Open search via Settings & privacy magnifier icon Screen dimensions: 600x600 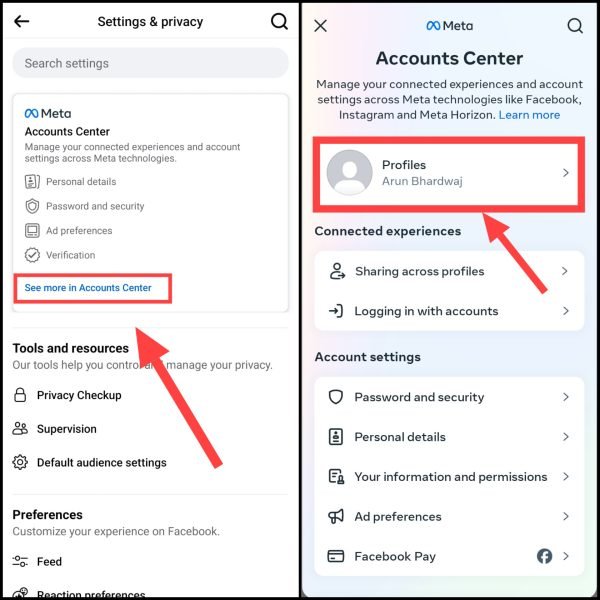(279, 21)
